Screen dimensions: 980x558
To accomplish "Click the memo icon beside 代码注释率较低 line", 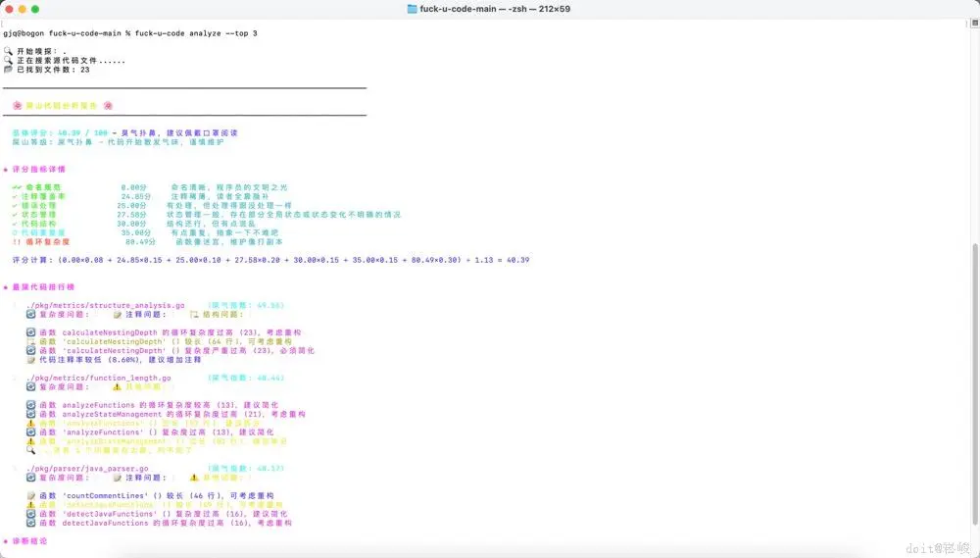I will (30, 360).
